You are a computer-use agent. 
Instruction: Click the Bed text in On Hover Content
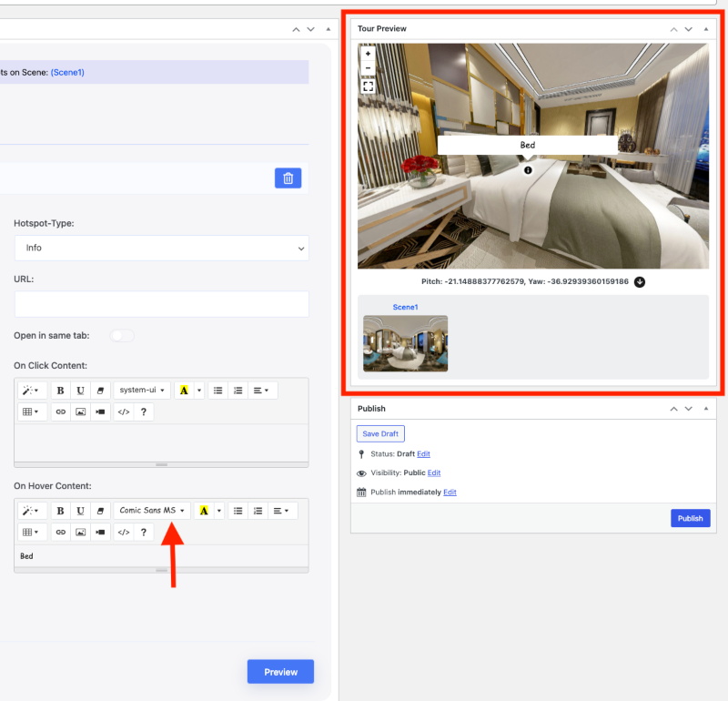26,556
